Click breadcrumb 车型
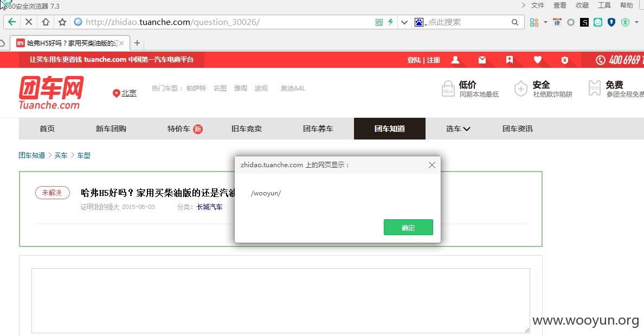Screen dimensions: 644x336 pos(84,155)
